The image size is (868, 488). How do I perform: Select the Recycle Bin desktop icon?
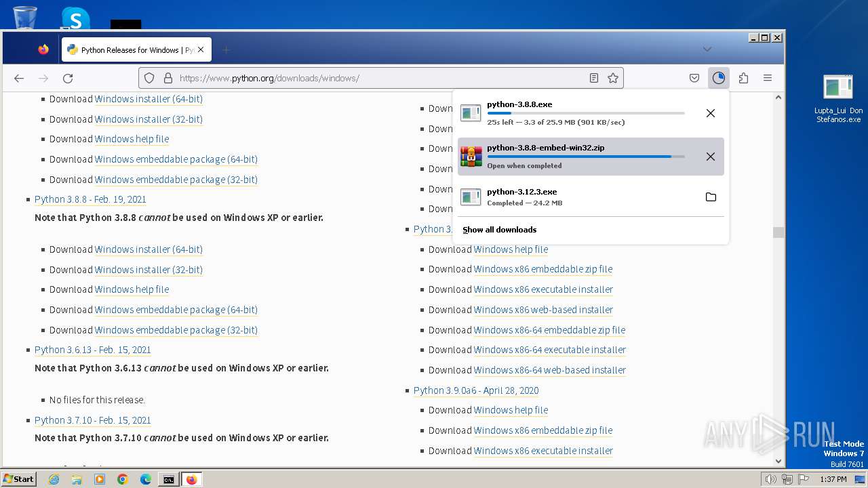(x=24, y=18)
